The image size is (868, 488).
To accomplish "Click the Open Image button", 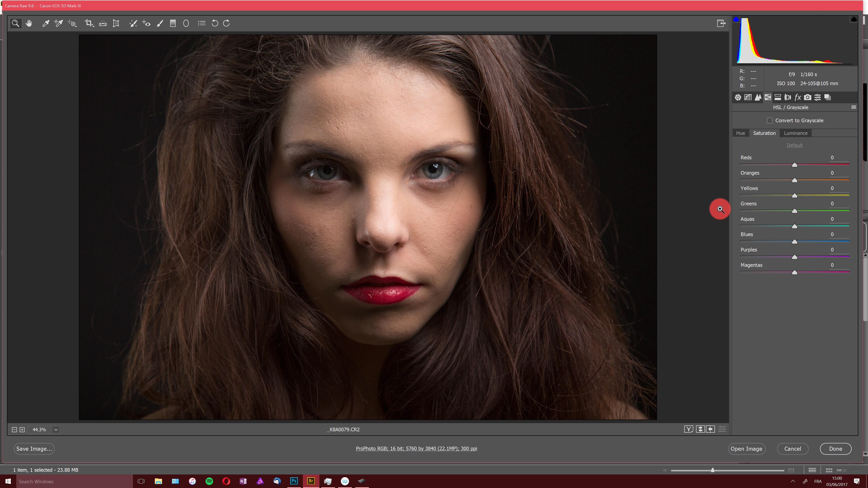I will click(746, 449).
